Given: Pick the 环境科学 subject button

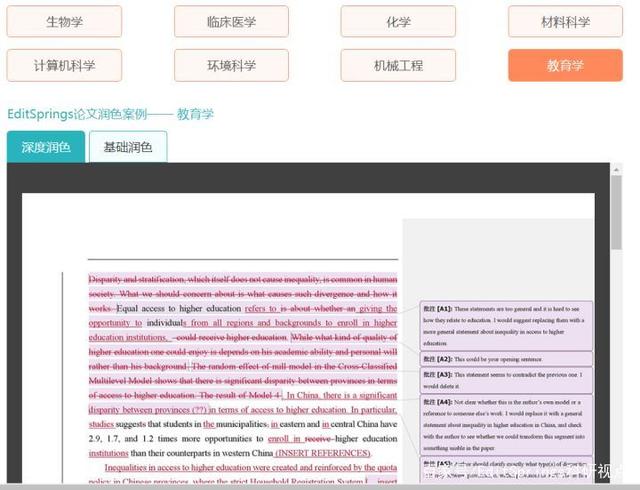Looking at the screenshot, I should (231, 65).
